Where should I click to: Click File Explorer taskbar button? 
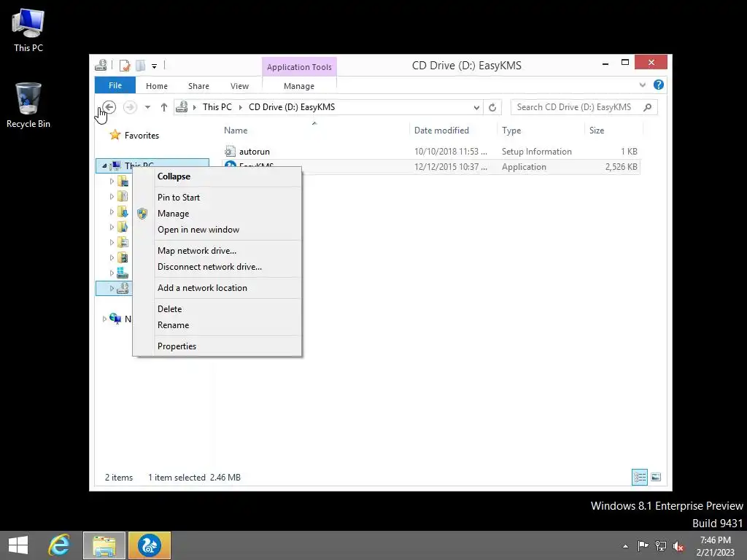tap(104, 545)
